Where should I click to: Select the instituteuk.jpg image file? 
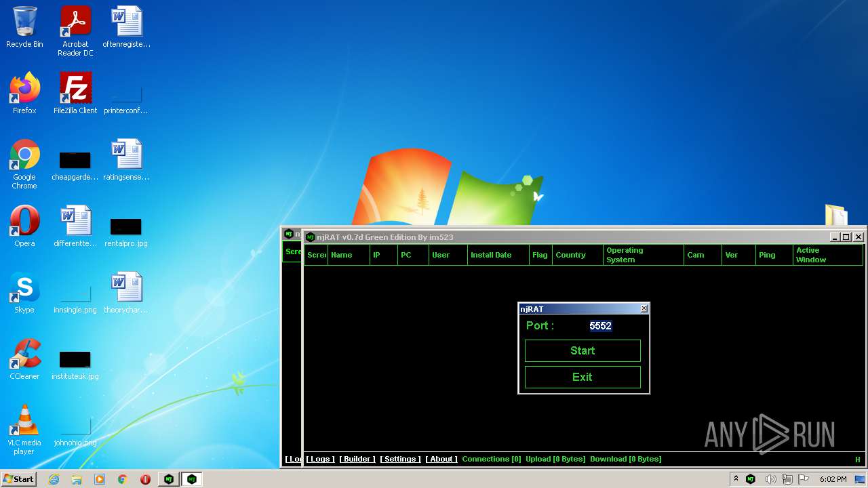coord(75,365)
